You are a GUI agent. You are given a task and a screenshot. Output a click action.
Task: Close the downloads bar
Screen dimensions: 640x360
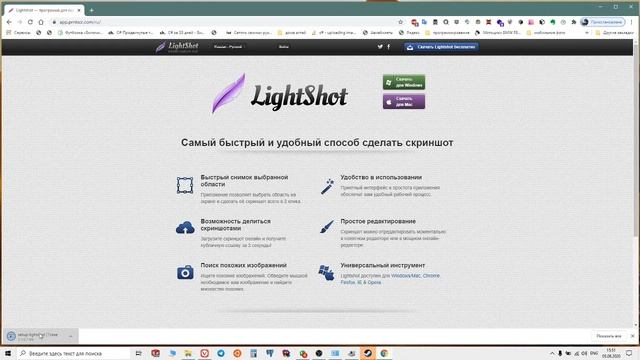632,336
